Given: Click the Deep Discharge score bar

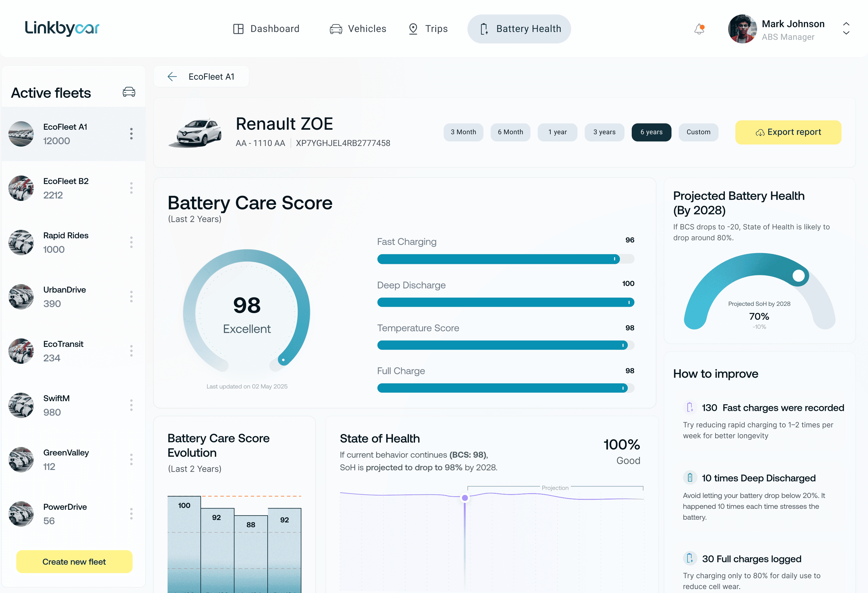Looking at the screenshot, I should (x=506, y=302).
